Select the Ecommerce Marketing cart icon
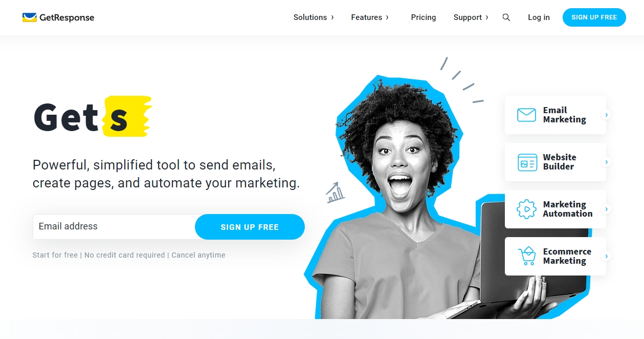This screenshot has height=339, width=644. [x=527, y=256]
